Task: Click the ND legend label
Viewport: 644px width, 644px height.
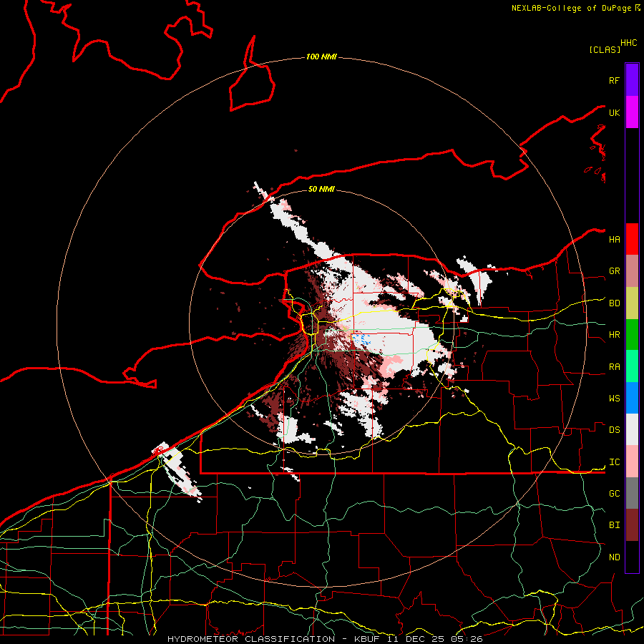Action: pos(615,557)
